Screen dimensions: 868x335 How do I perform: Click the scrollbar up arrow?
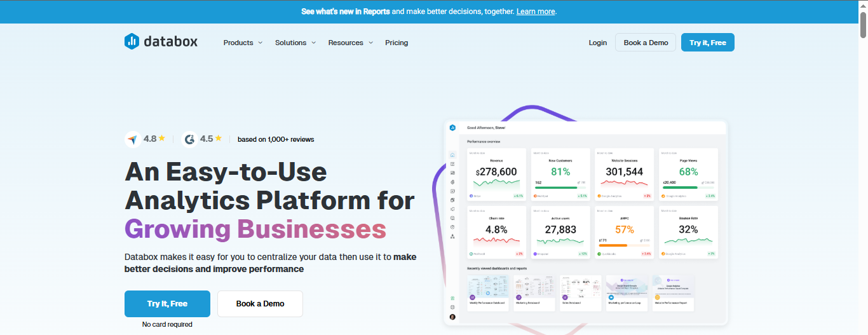pyautogui.click(x=863, y=5)
